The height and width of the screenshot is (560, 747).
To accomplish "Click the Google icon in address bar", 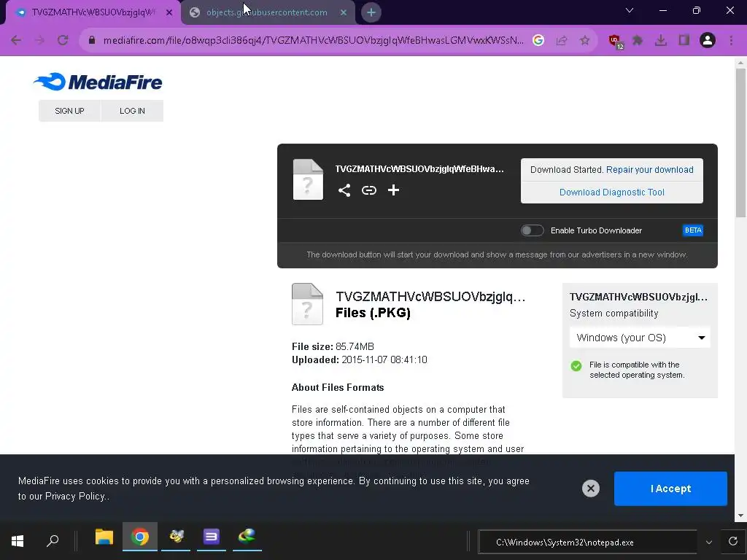I will point(538,41).
